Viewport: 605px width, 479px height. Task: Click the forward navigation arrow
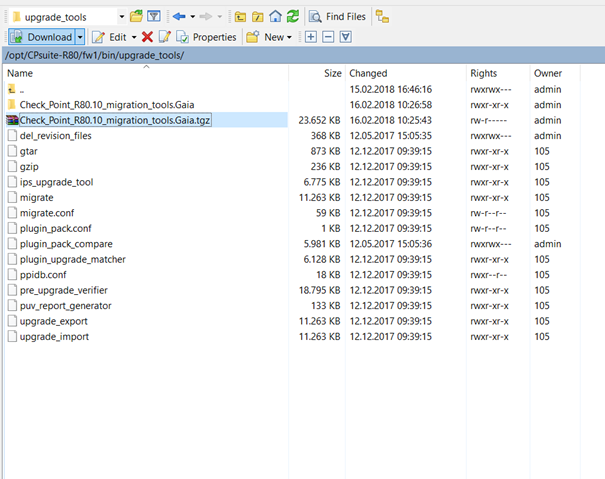point(206,17)
